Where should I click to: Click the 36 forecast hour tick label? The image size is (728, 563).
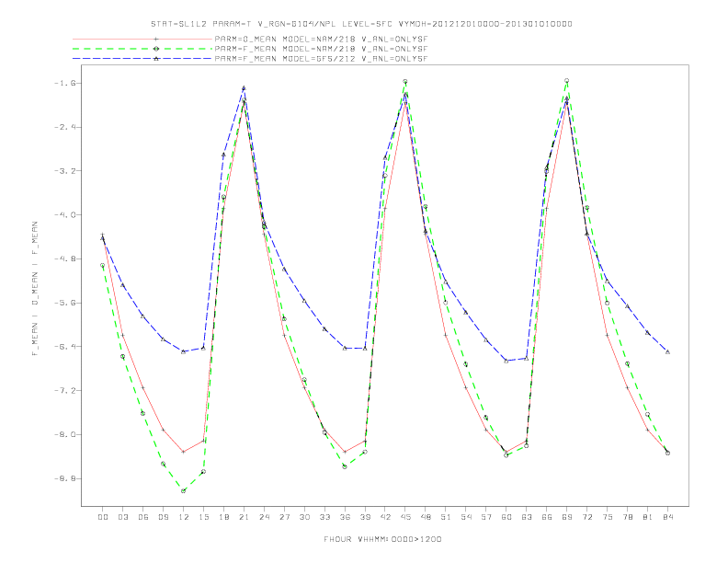[x=345, y=517]
